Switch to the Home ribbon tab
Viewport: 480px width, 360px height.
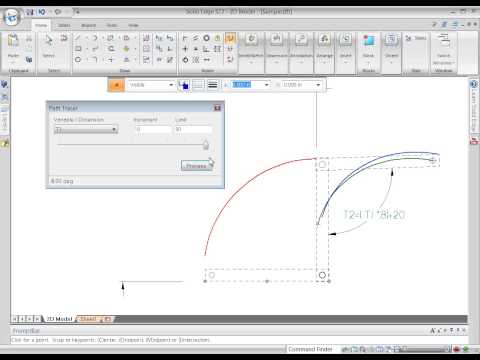click(x=41, y=25)
